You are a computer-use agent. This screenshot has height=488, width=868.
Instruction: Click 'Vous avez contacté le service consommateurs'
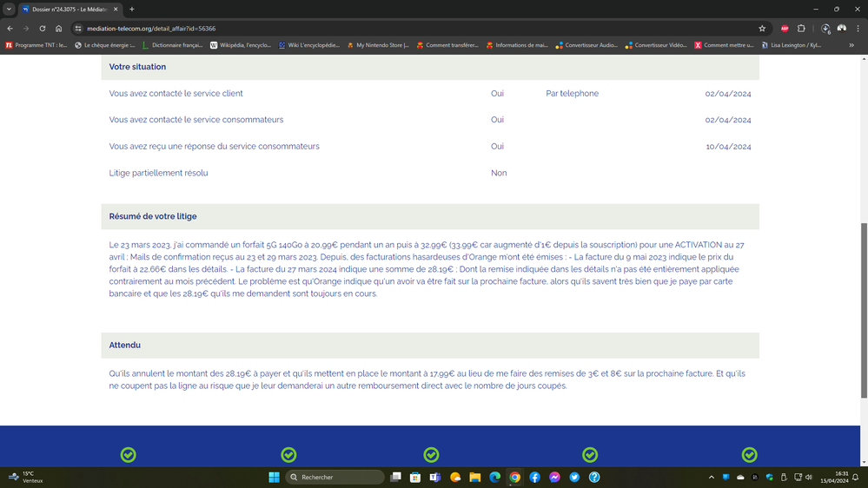[x=196, y=120]
